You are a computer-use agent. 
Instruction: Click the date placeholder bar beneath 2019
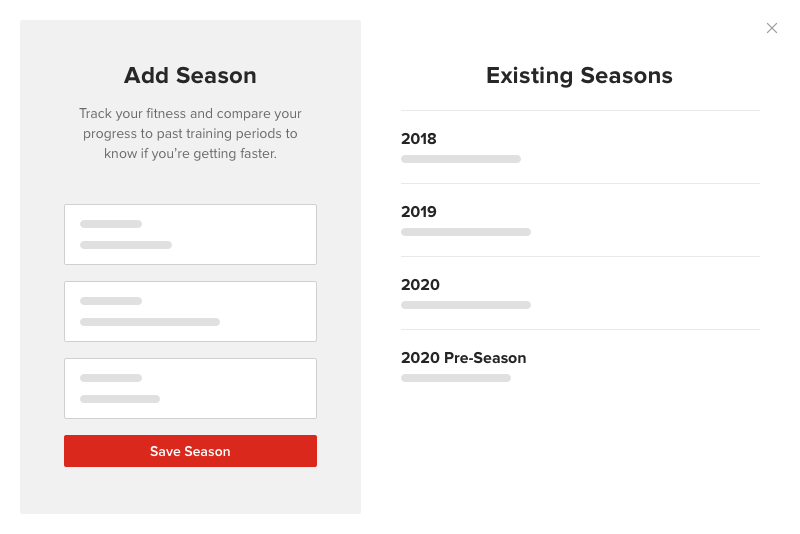[466, 232]
